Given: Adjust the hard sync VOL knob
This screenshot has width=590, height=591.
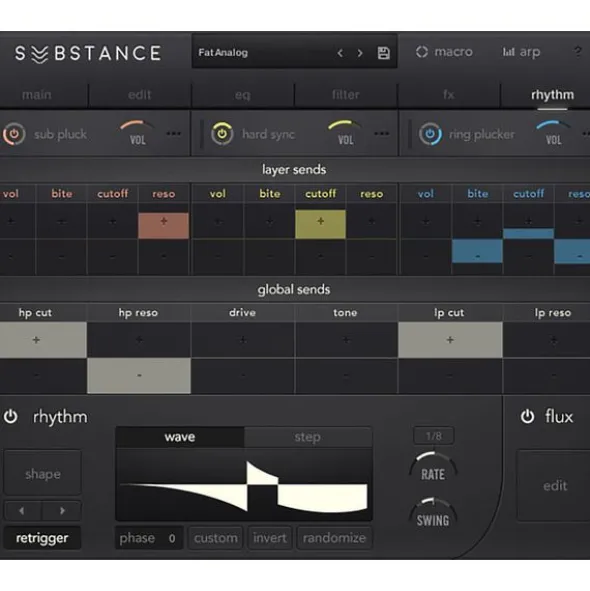Looking at the screenshot, I should [x=345, y=133].
